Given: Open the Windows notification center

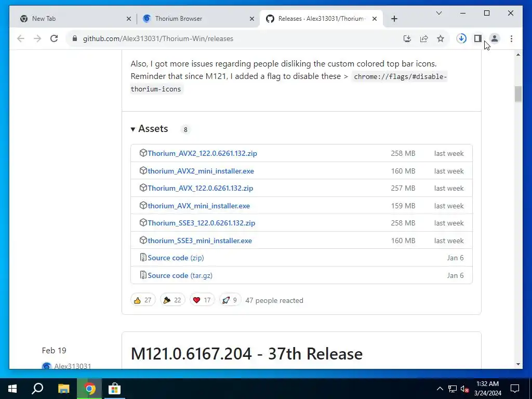Looking at the screenshot, I should pyautogui.click(x=515, y=389).
